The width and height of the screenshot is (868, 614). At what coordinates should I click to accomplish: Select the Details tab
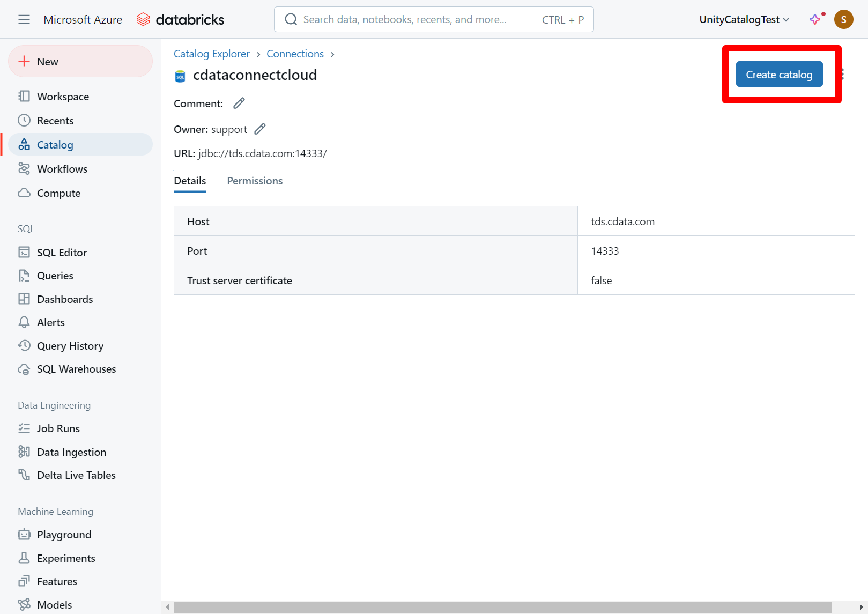190,181
